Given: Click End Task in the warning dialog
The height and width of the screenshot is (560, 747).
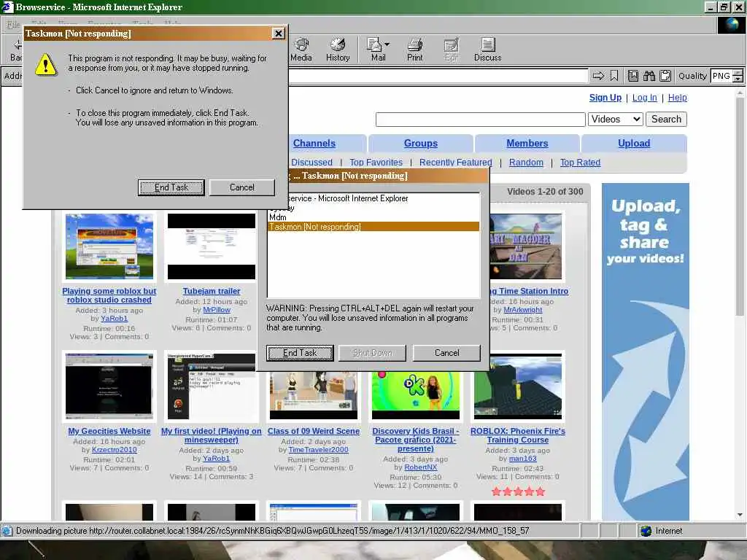Looking at the screenshot, I should [x=171, y=187].
